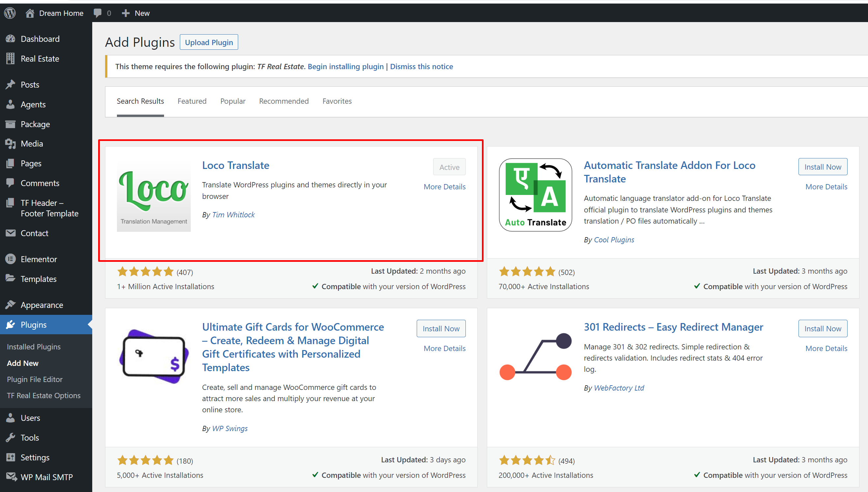Click the Agents person icon
This screenshot has width=868, height=492.
tap(11, 104)
